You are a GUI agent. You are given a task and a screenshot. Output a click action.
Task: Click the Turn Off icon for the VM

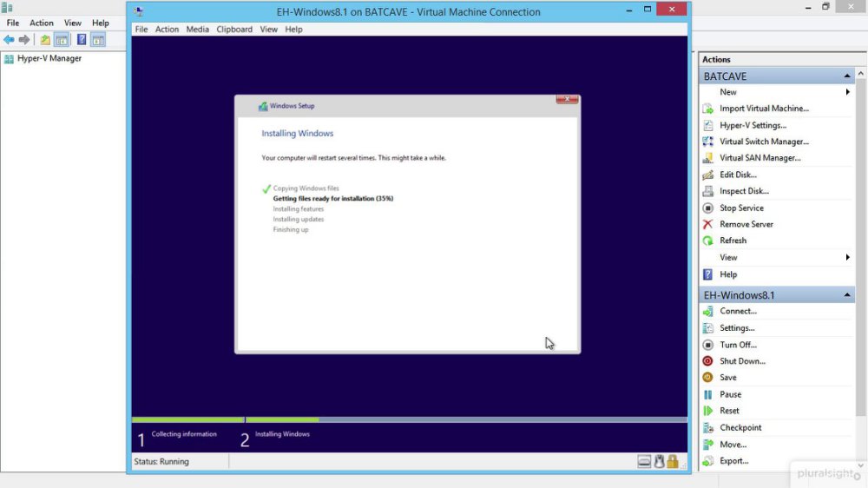point(707,345)
